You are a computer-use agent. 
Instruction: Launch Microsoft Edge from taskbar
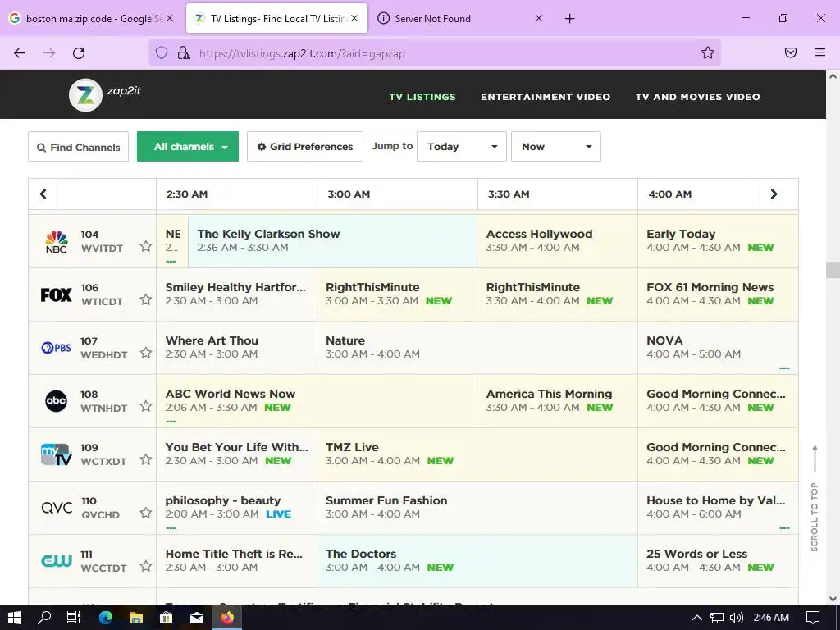pyautogui.click(x=106, y=618)
